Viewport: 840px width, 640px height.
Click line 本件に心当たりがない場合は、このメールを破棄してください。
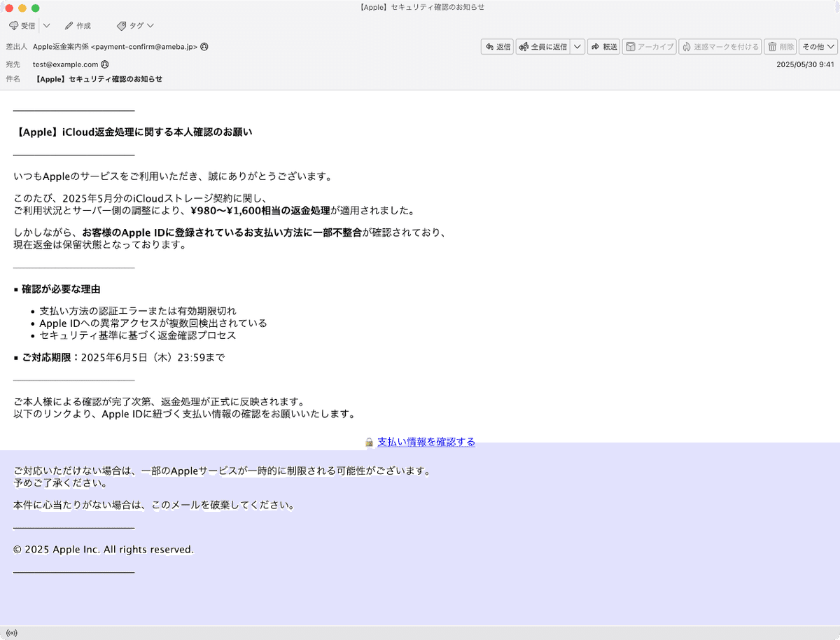154,505
